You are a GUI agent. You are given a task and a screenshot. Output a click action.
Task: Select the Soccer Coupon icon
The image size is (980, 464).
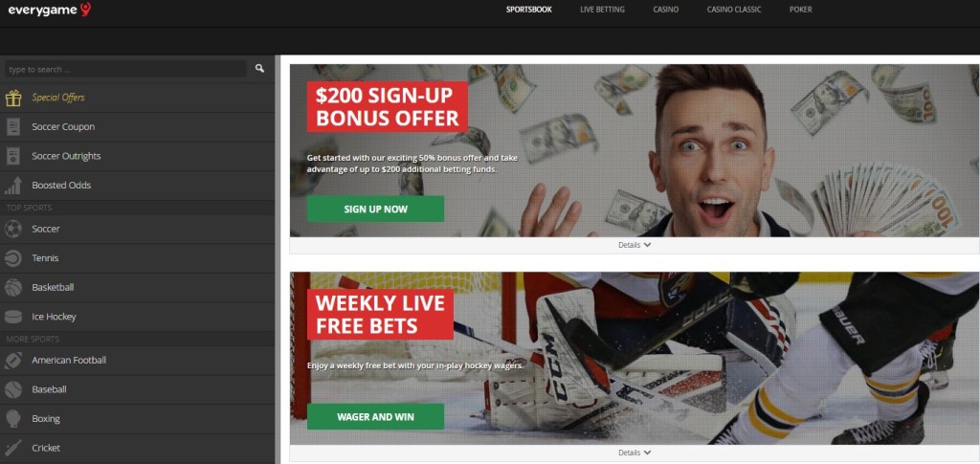[13, 127]
